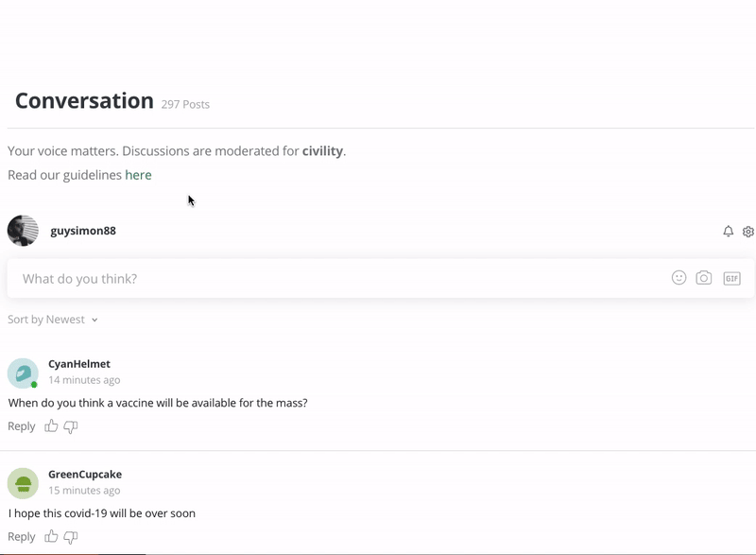Expand the Sort by Newest dropdown
This screenshot has height=555, width=756.
point(47,320)
